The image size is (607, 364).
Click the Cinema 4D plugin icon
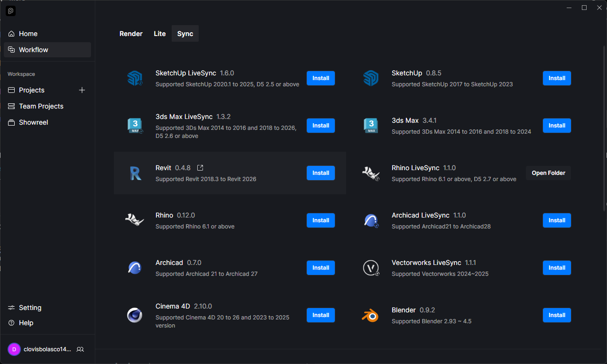[135, 315]
